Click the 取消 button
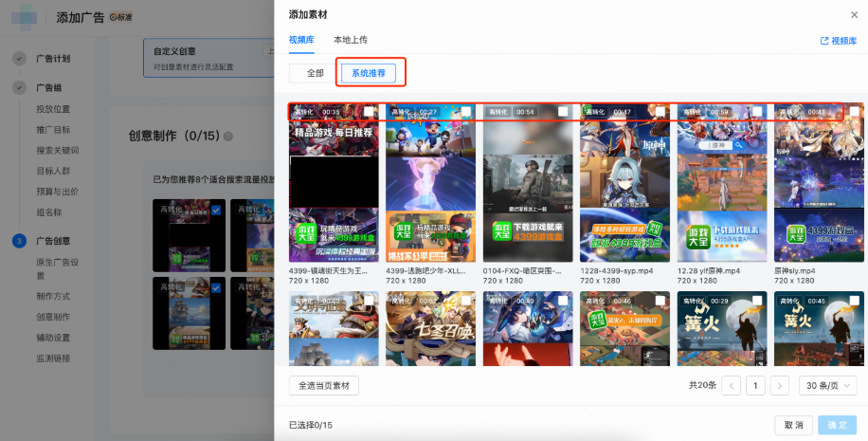868x441 pixels. [793, 425]
